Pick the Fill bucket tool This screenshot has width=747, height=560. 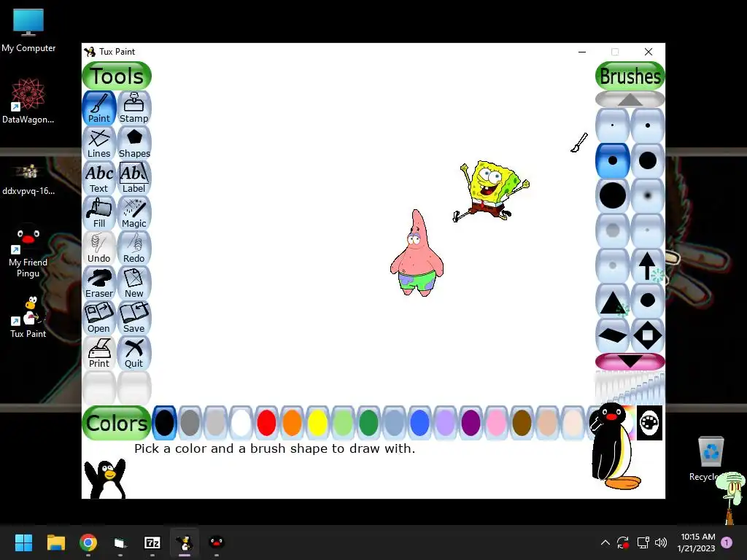point(99,213)
